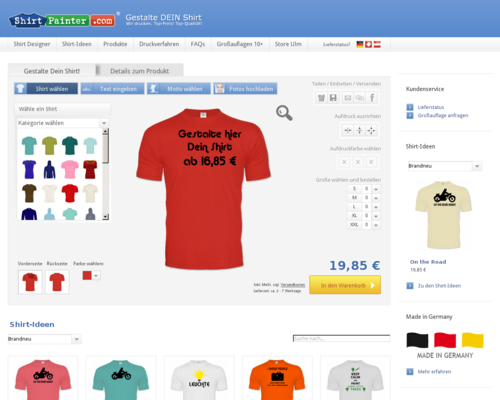Pick the olive green t-shirt in list
This screenshot has height=400, width=500.
[49, 145]
